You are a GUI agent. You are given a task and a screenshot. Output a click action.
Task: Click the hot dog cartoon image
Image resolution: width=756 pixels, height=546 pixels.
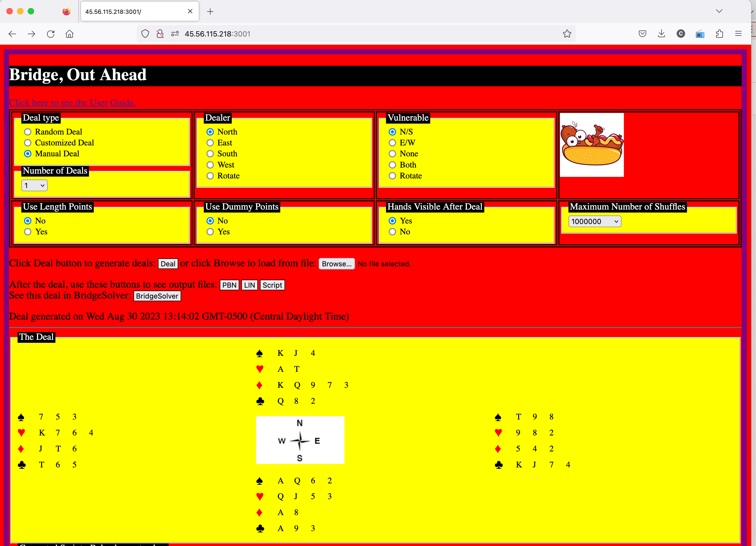pyautogui.click(x=592, y=145)
